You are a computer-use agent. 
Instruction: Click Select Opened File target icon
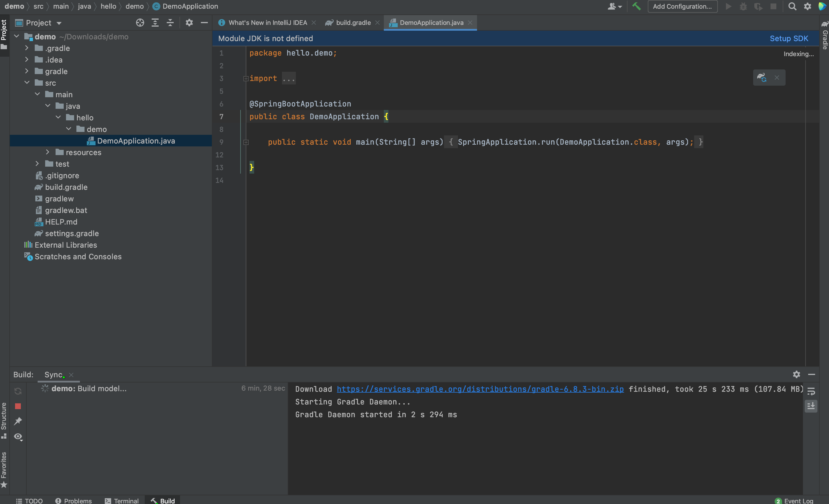pyautogui.click(x=140, y=23)
